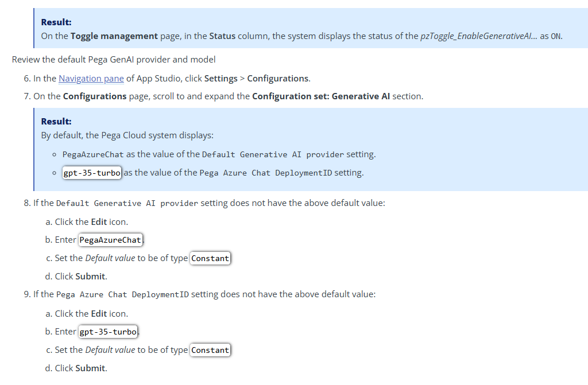Click boxed gpt-35-turbo value in Result section

pos(92,173)
